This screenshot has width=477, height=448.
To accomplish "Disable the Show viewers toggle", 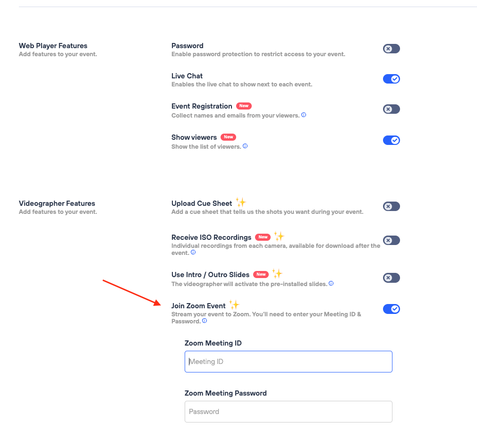I will 391,140.
